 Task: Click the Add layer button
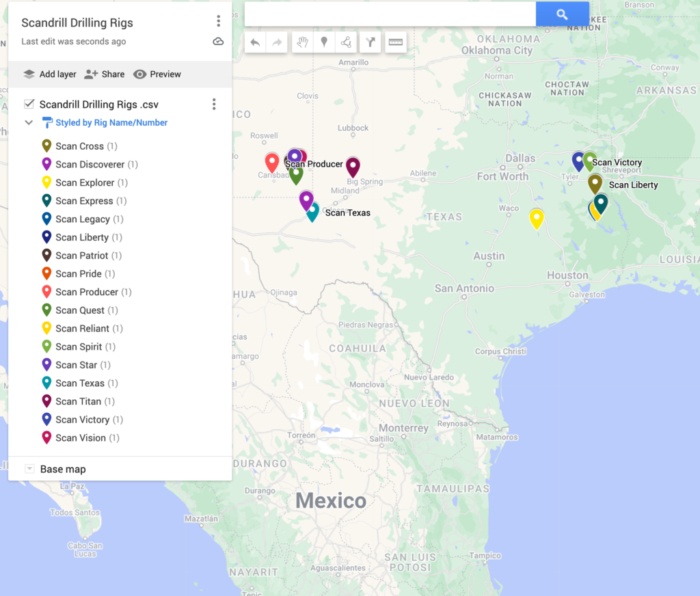coord(49,74)
